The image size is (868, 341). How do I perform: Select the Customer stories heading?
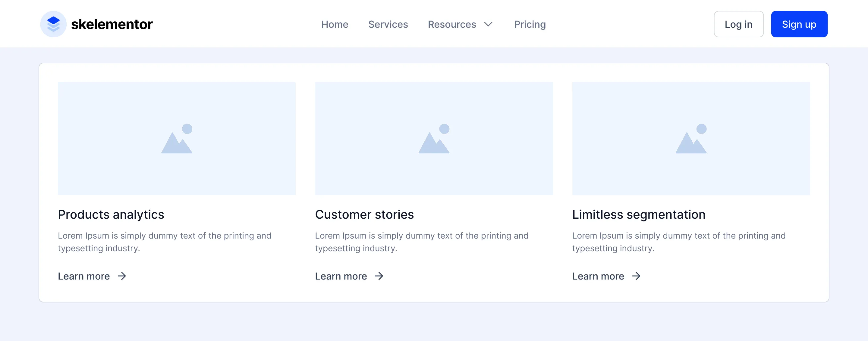[x=364, y=214]
